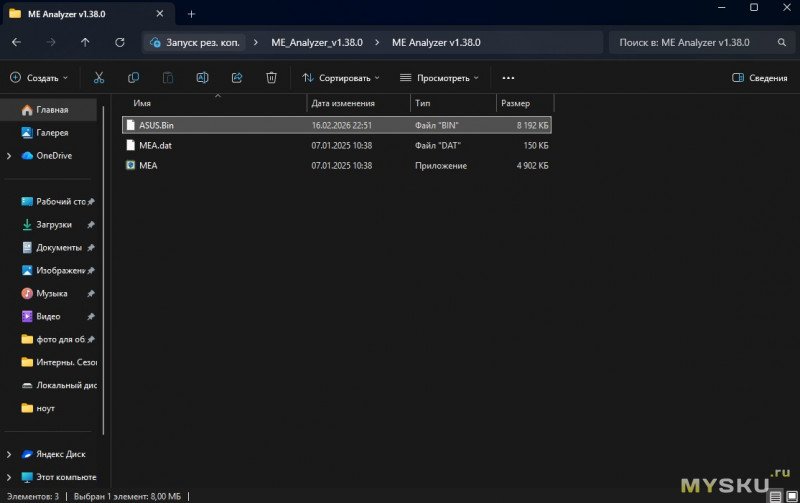Expand the OneDrive tree node

click(9, 155)
